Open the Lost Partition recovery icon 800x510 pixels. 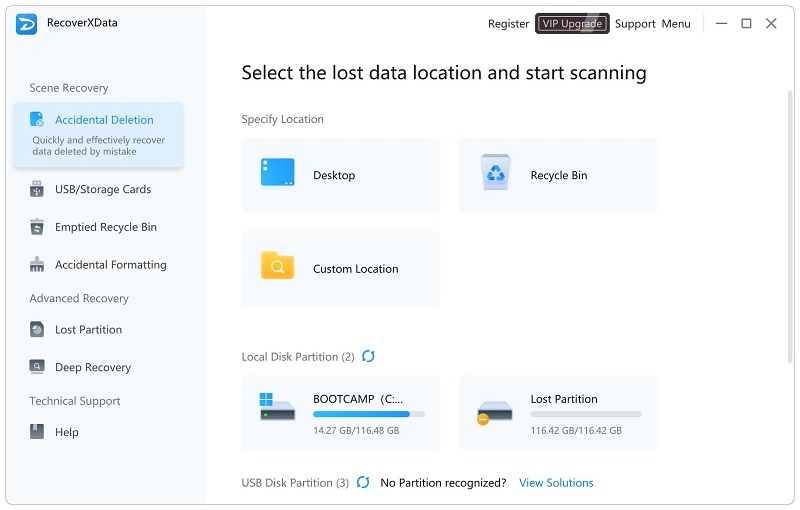(x=37, y=329)
